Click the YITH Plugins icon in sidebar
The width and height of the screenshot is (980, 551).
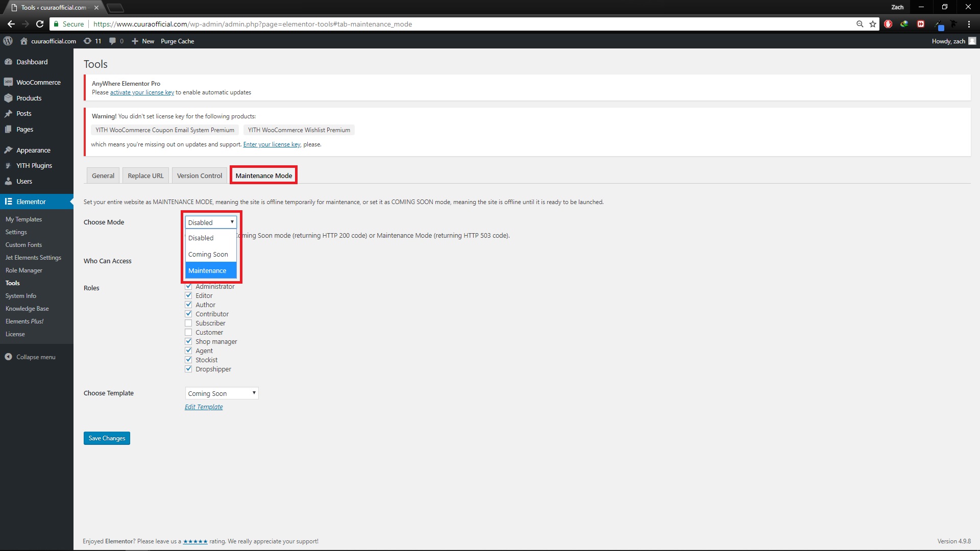tap(8, 166)
